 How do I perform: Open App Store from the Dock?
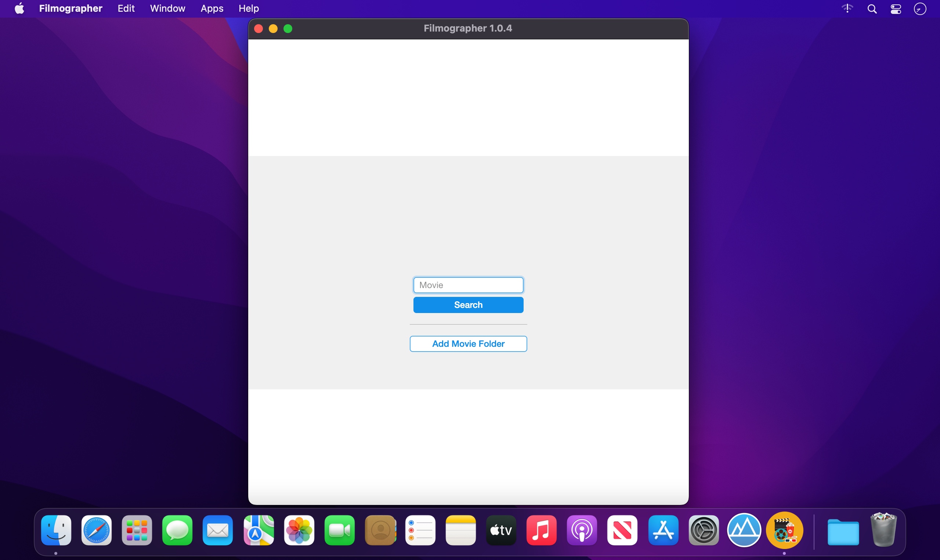663,530
